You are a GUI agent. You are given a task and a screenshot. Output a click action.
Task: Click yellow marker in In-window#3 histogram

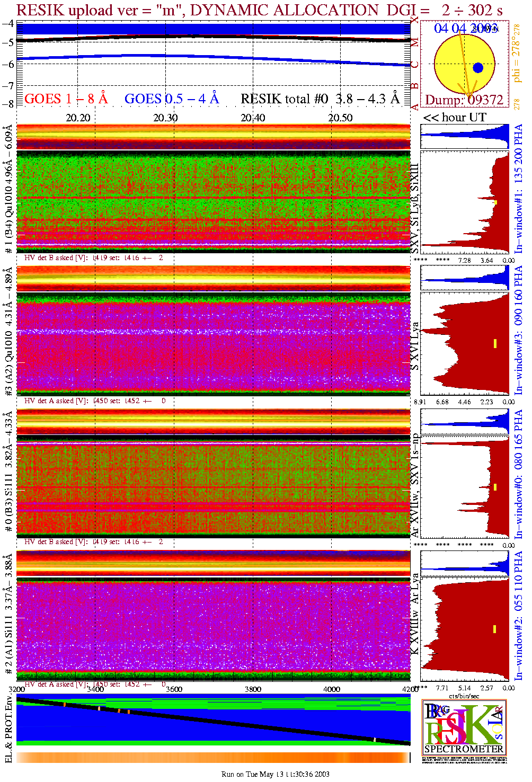(495, 343)
